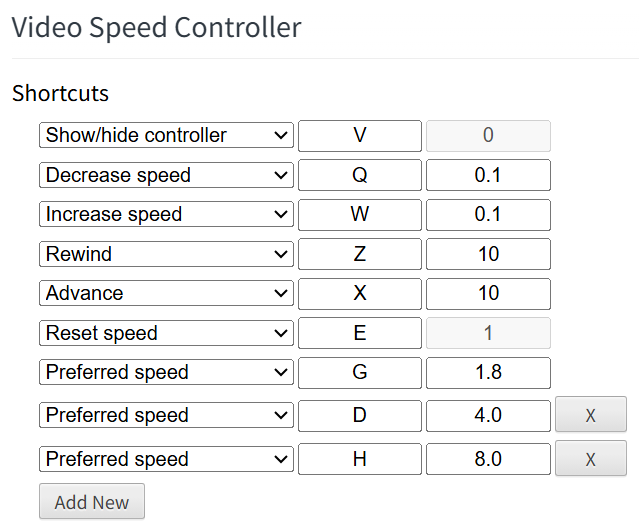Click the Add New button
This screenshot has height=531, width=639.
(92, 502)
